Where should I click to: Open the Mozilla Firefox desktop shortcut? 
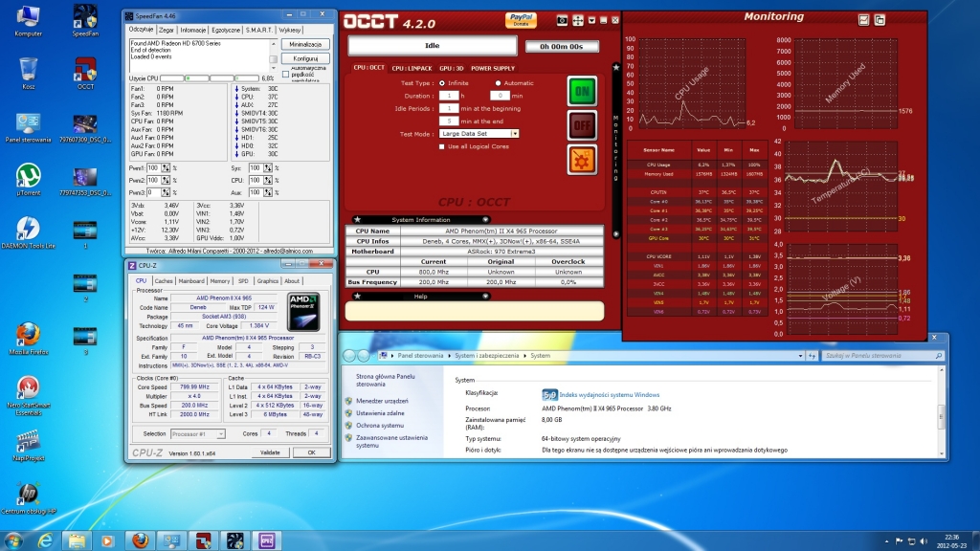click(x=29, y=335)
